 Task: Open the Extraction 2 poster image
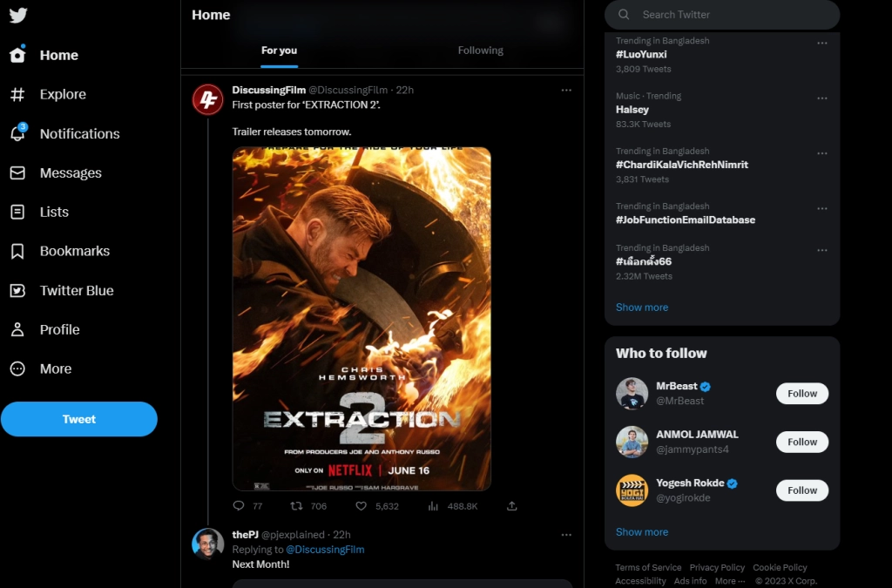(362, 319)
